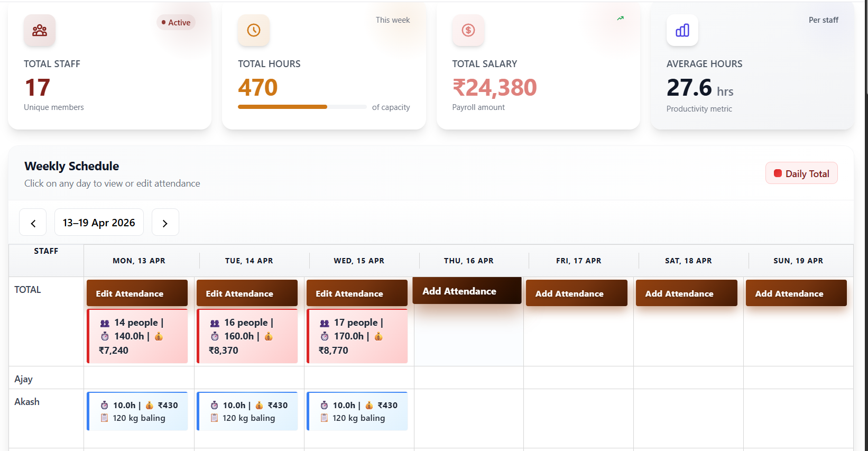868x451 pixels.
Task: Open the 13–19 Apr 2026 date picker
Action: click(99, 223)
